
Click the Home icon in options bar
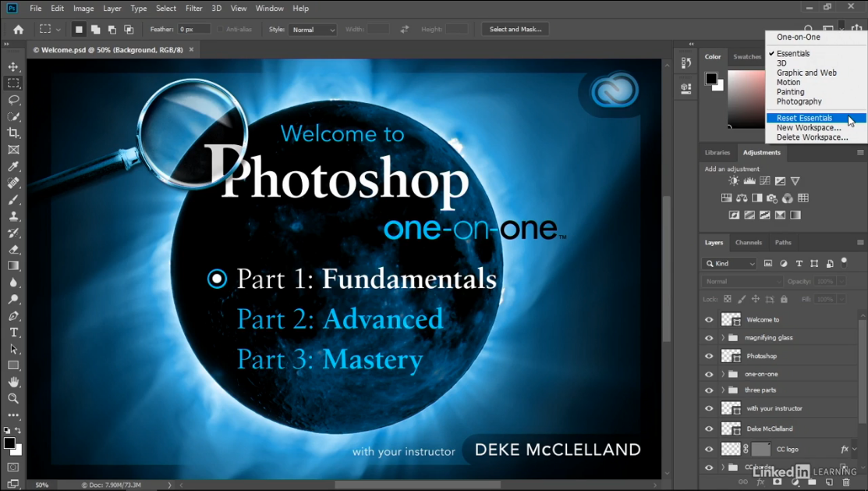(18, 30)
